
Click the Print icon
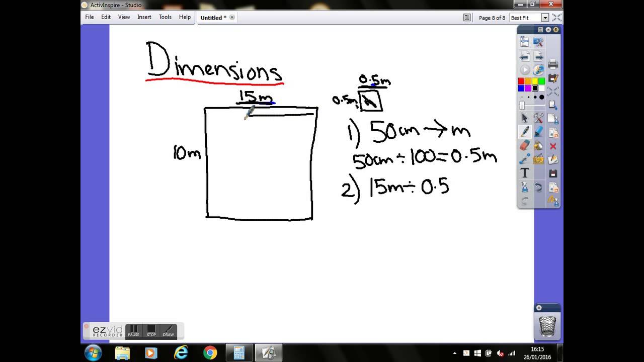pos(553,64)
